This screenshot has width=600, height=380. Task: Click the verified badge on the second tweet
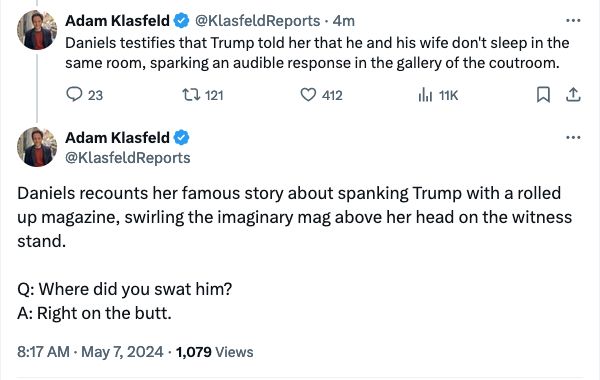point(181,137)
